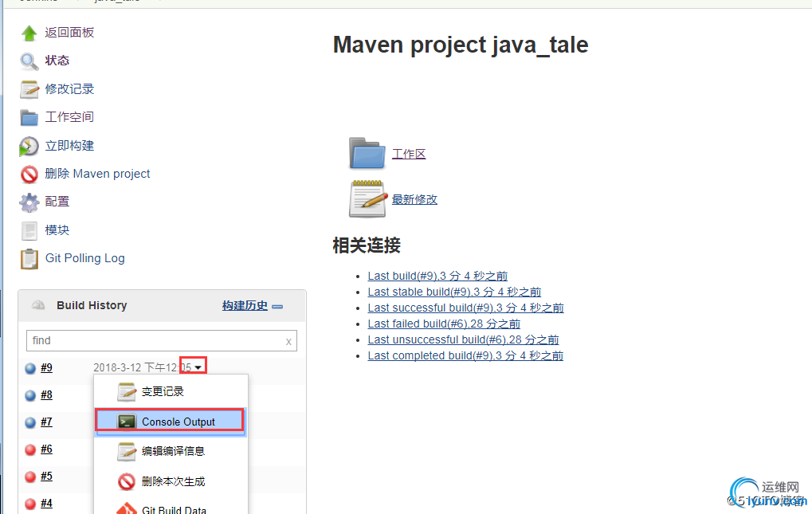
Task: Open the 工作区 link
Action: (x=409, y=154)
